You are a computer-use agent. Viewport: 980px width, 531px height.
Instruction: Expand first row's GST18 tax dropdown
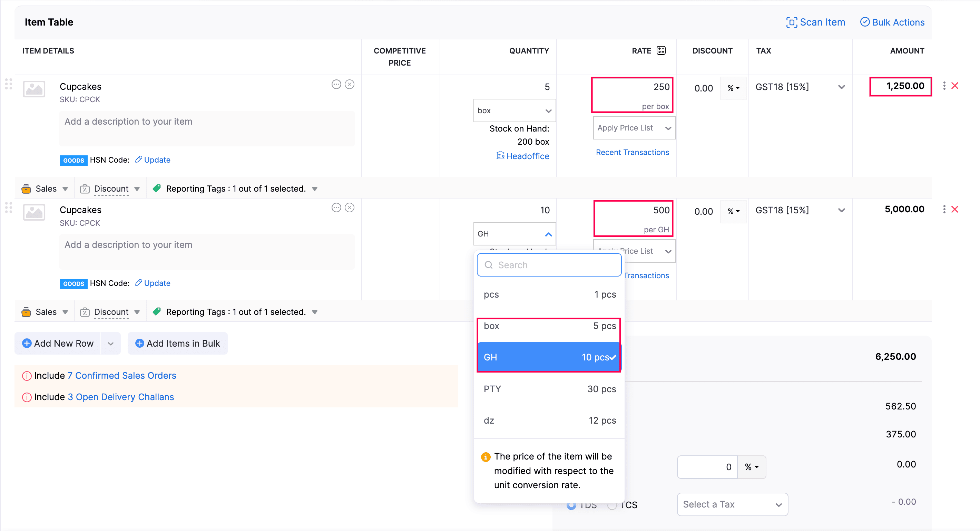(x=841, y=87)
